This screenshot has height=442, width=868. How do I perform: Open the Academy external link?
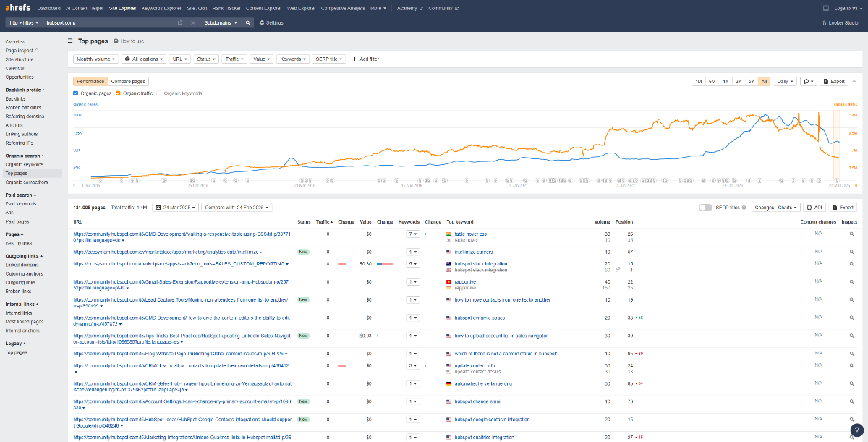[x=409, y=8]
